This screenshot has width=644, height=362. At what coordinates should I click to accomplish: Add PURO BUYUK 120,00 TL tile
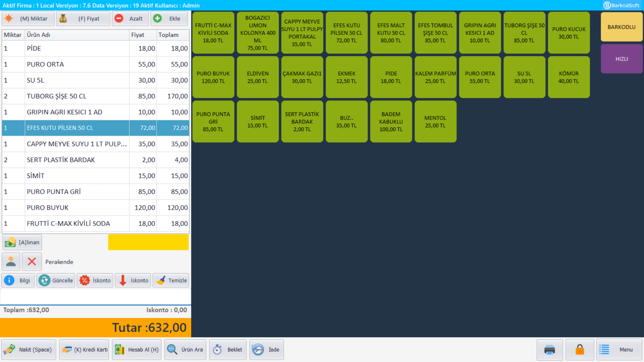213,77
